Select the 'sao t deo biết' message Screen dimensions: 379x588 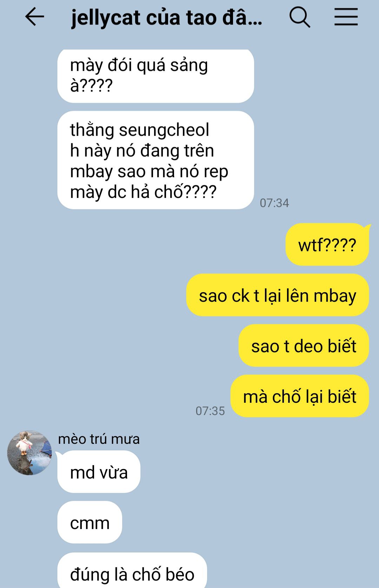304,346
